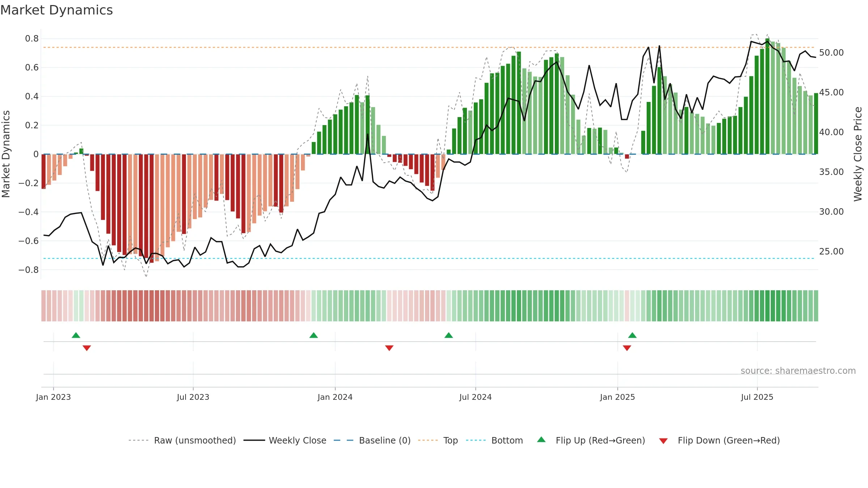
Task: Toggle the Flip Down (Green→Red) legend entry
Action: pyautogui.click(x=719, y=440)
